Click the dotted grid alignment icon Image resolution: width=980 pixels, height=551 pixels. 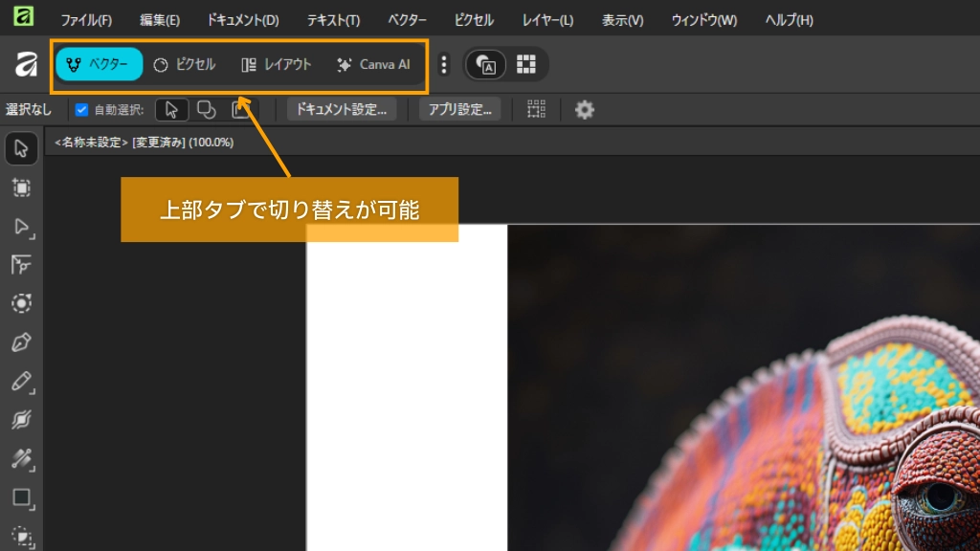pyautogui.click(x=536, y=110)
